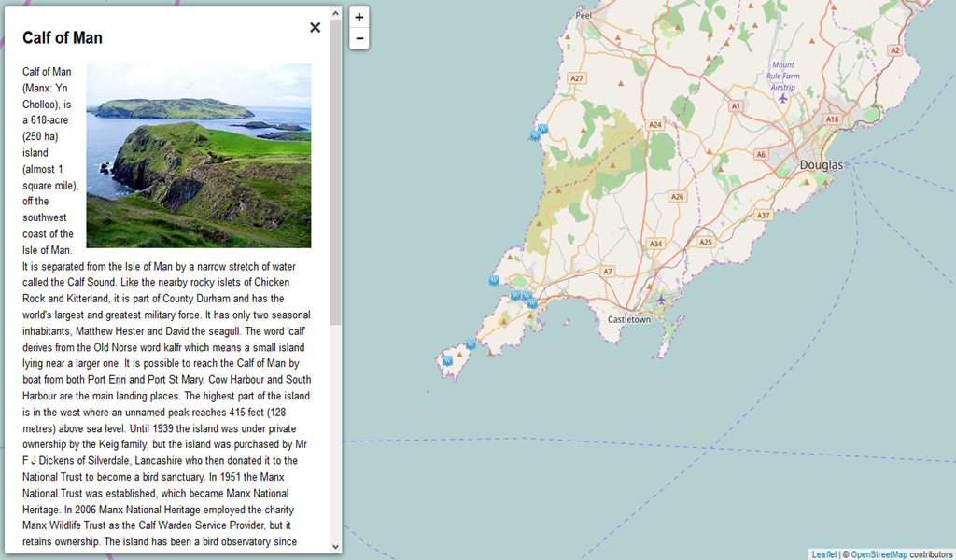956x560 pixels.
Task: Click the lowest Wikipedia marker in the Port Erin cluster
Action: point(532,303)
